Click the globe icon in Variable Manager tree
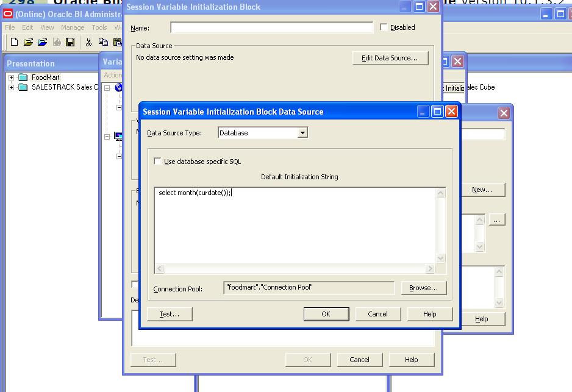Image resolution: width=572 pixels, height=392 pixels. [x=118, y=87]
